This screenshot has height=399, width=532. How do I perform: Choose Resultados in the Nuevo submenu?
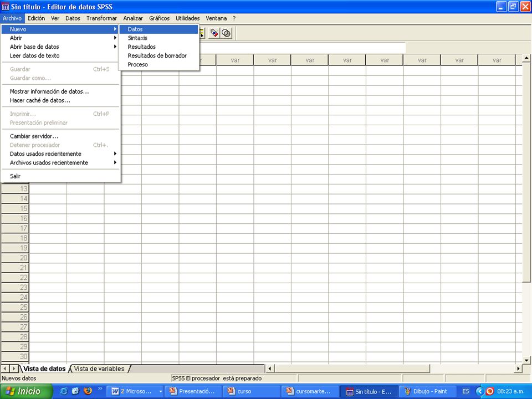[x=158, y=47]
